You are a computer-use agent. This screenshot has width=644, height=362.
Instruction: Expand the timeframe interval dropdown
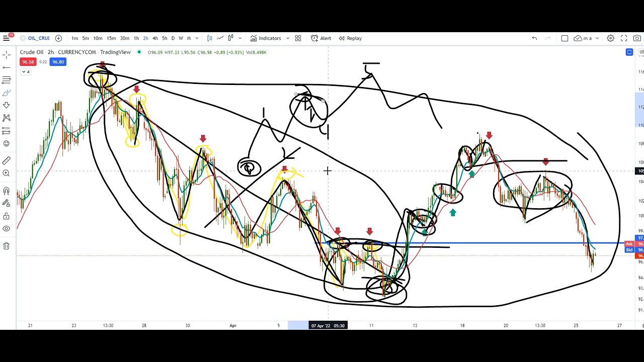197,38
